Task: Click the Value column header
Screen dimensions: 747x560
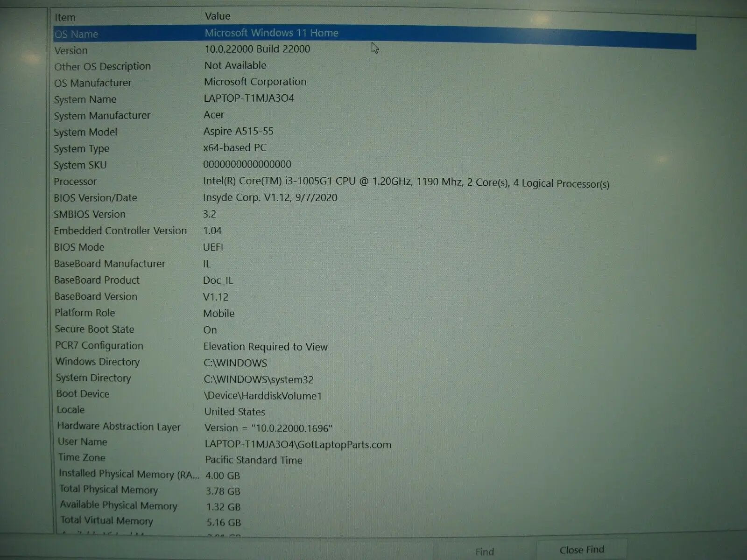Action: point(218,16)
